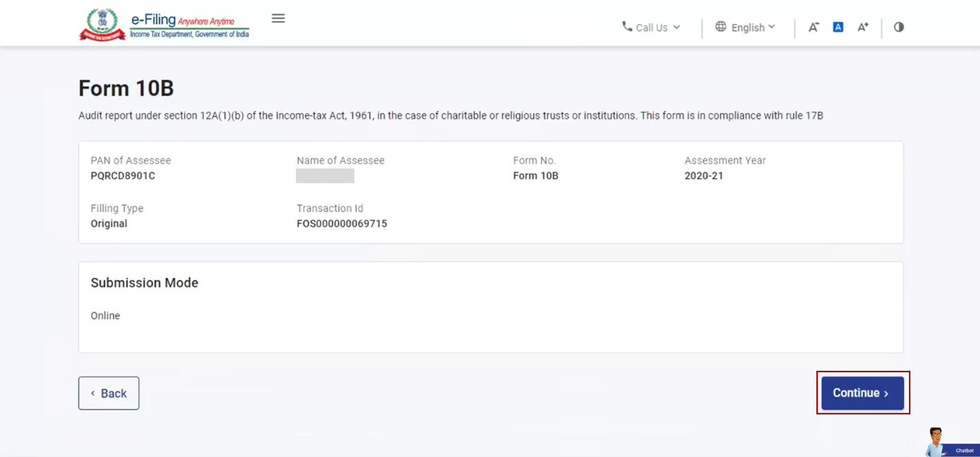Viewport: 980px width, 457px height.
Task: Click the Income Tax Department emblem logo
Action: (x=102, y=24)
